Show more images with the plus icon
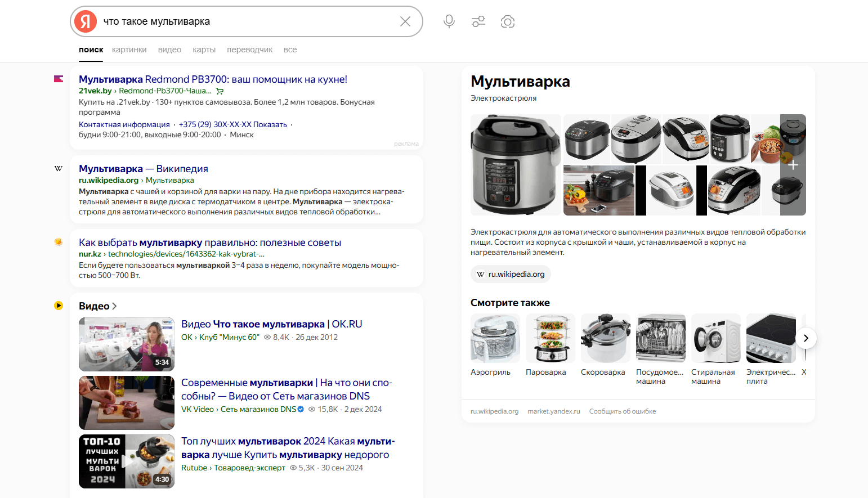 pos(793,165)
